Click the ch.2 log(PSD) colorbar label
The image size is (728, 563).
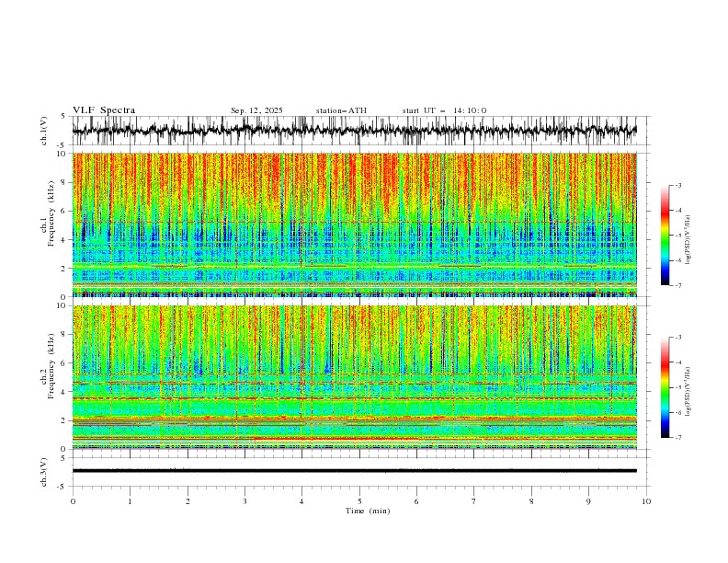(688, 391)
